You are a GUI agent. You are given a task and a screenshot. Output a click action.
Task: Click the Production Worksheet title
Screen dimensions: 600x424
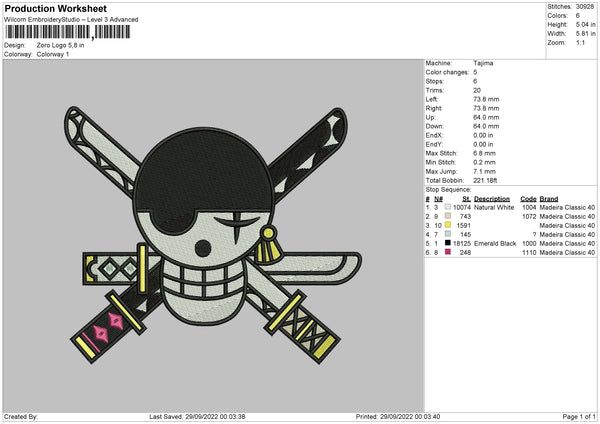pyautogui.click(x=55, y=8)
